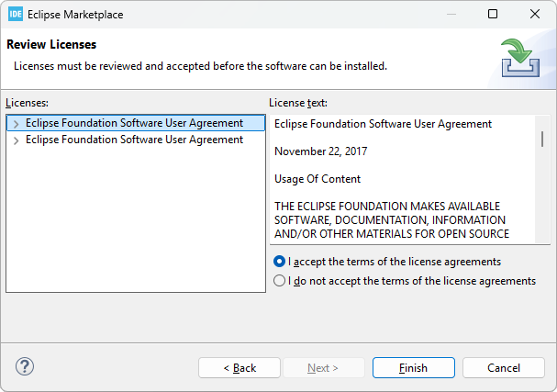Open help with the question mark icon
Screen dimensions: 557x392
coord(25,367)
